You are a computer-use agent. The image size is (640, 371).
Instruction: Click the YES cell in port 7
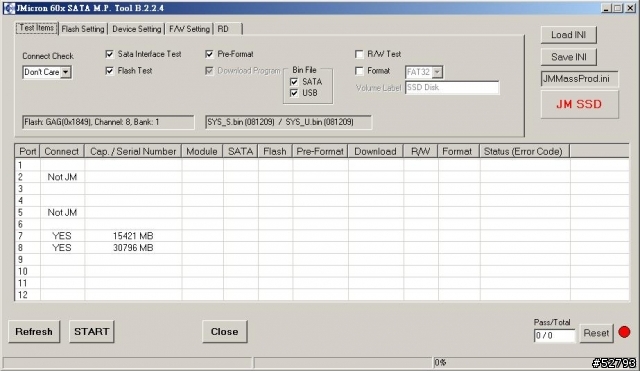click(x=62, y=236)
